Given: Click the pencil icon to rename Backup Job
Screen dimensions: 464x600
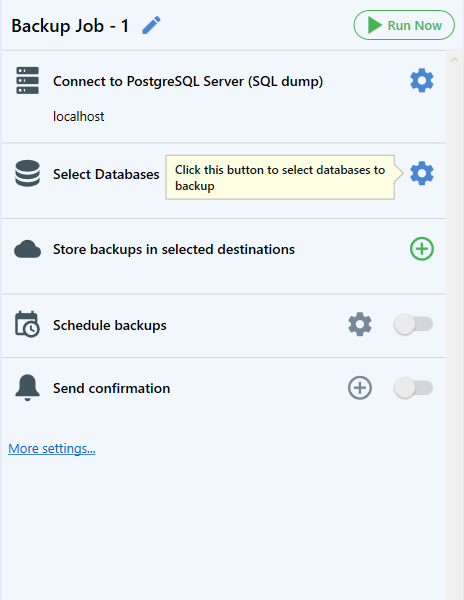Looking at the screenshot, I should (151, 25).
